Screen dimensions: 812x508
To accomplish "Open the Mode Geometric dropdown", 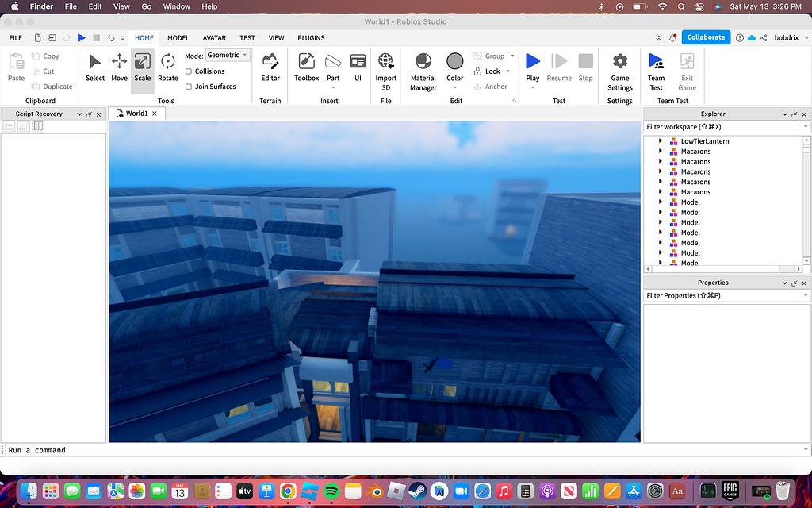I will point(228,55).
